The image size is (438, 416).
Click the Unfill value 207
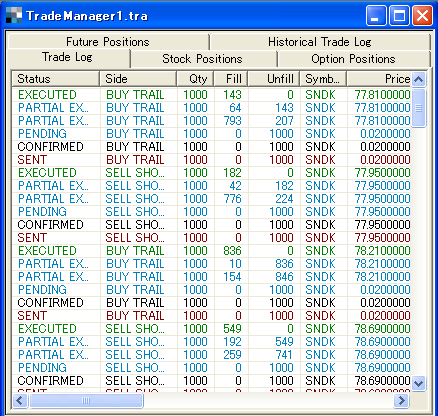284,121
